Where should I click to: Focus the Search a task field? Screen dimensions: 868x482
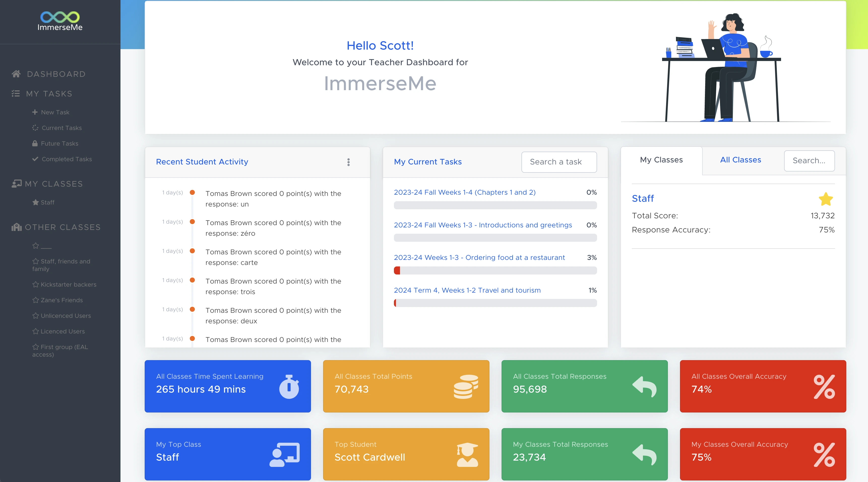[x=559, y=162]
